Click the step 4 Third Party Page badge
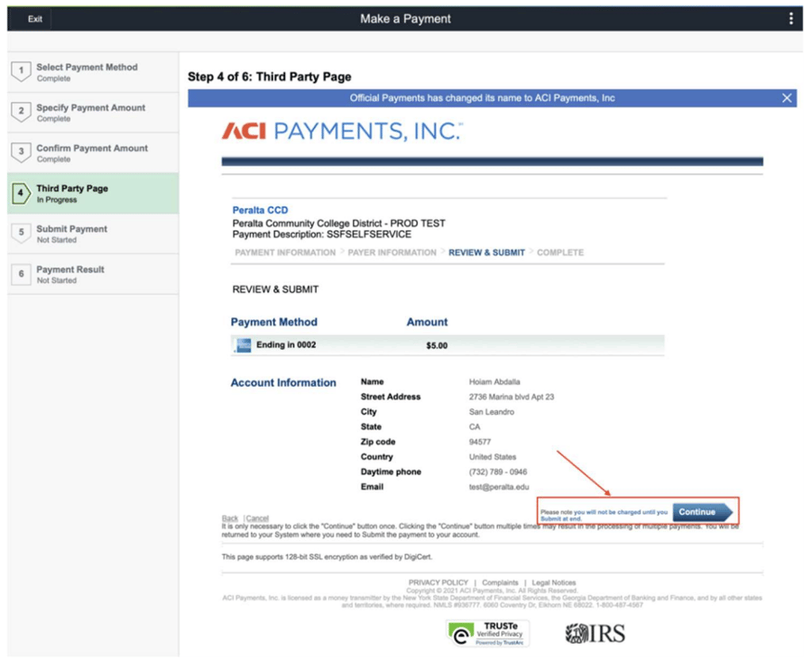The image size is (812, 669). (x=21, y=192)
